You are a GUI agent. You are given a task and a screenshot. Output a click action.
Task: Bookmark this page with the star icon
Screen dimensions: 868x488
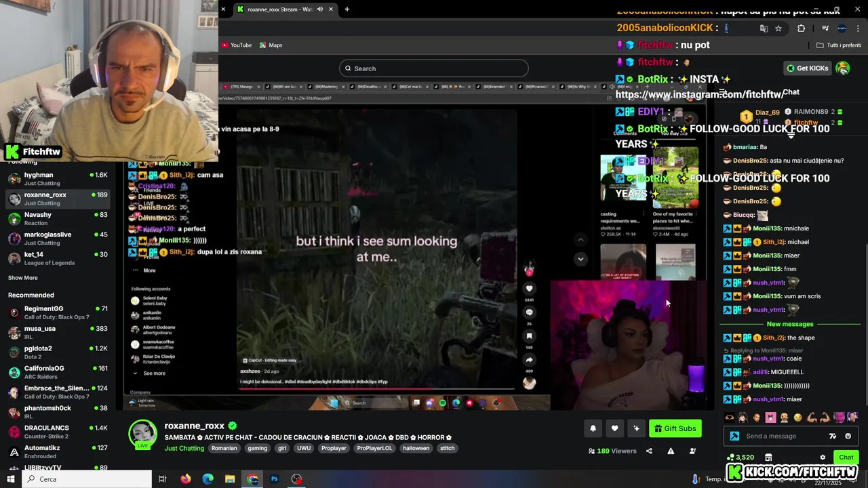778,28
